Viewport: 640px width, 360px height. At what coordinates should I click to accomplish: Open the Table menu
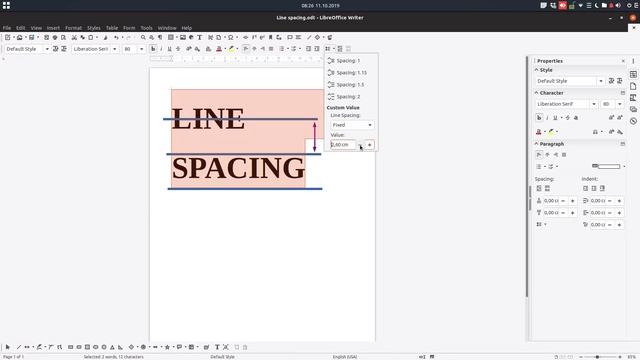click(x=112, y=28)
